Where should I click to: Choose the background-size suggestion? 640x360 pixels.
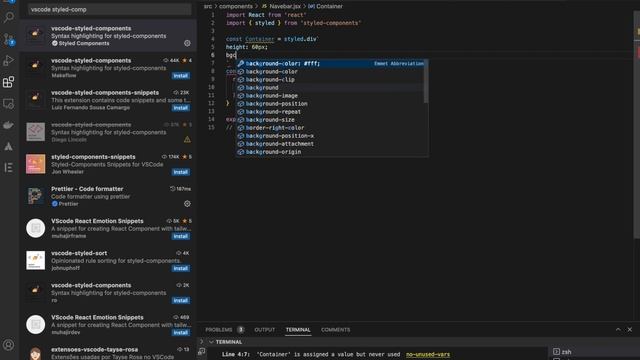331,120
